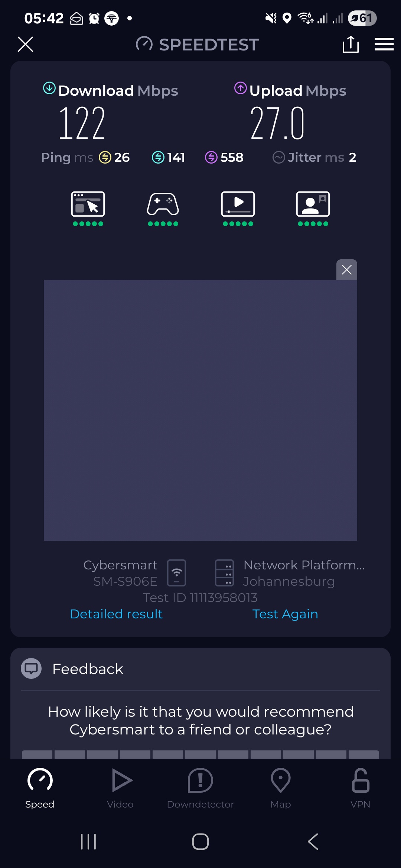Select the first rating scale segment
The height and width of the screenshot is (868, 401).
[x=37, y=754]
